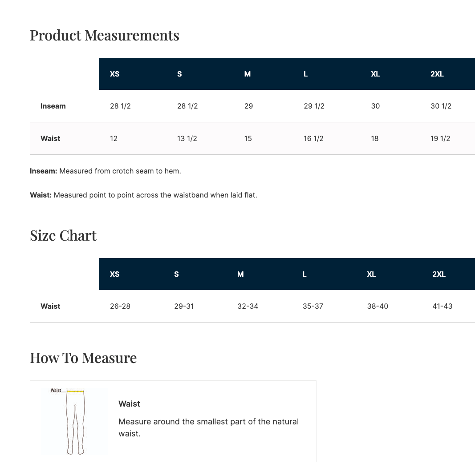The image size is (475, 476).
Task: Click the 26-28 waist range
Action: [120, 306]
